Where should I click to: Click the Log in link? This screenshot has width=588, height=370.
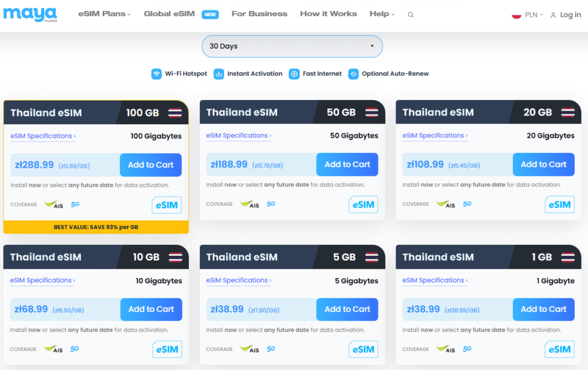pyautogui.click(x=570, y=15)
